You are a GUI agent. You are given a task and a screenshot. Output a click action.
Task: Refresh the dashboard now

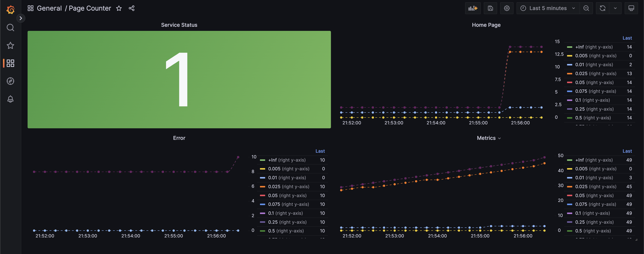[x=602, y=8]
